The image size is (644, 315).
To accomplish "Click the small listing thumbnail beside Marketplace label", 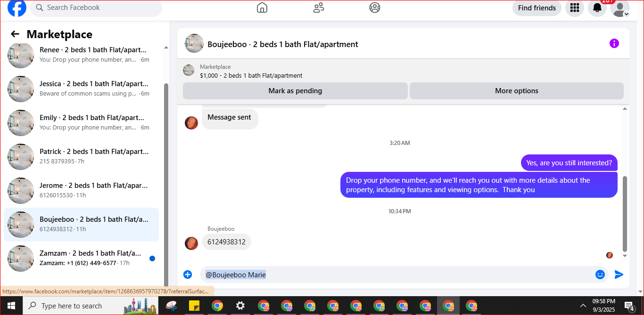I will 189,70.
